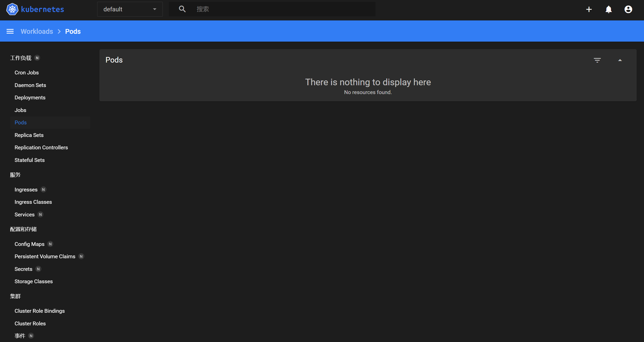Open 配置和存储 config and storage section

click(23, 229)
